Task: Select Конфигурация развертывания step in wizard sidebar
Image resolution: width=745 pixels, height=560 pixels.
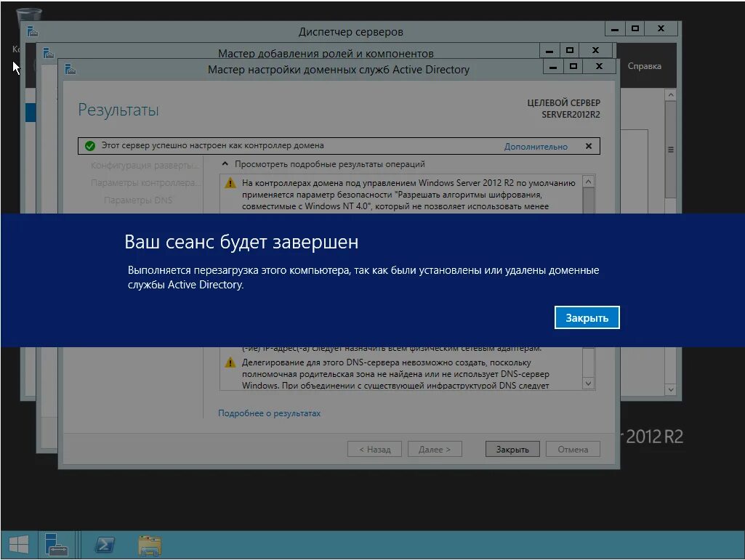Action: [145, 166]
